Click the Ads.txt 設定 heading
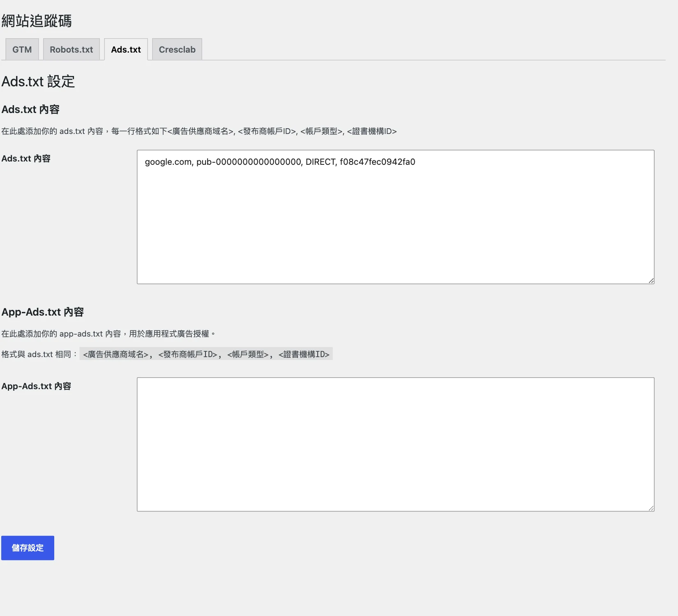 point(38,81)
